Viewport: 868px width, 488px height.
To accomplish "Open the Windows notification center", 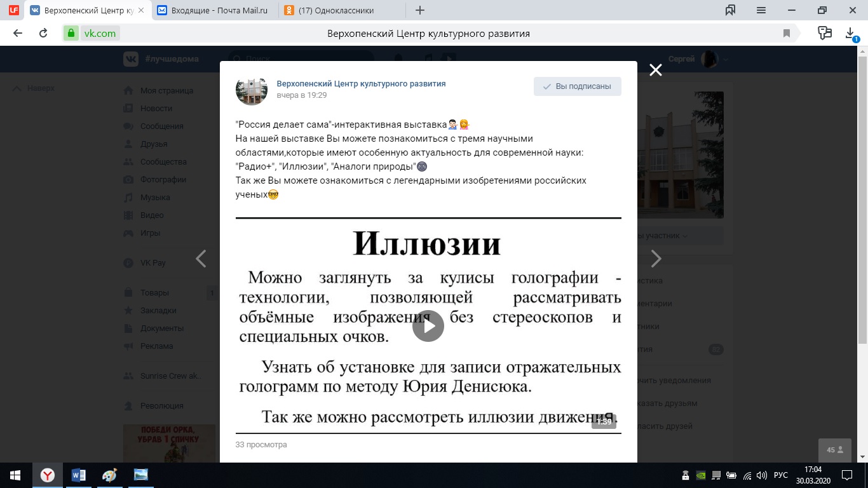I will click(x=846, y=475).
